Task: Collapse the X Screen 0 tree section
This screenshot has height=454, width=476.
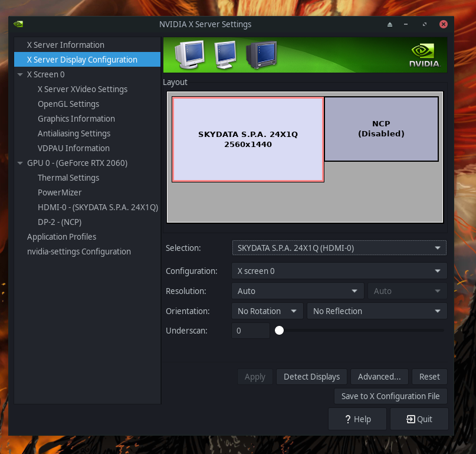Action: point(19,74)
